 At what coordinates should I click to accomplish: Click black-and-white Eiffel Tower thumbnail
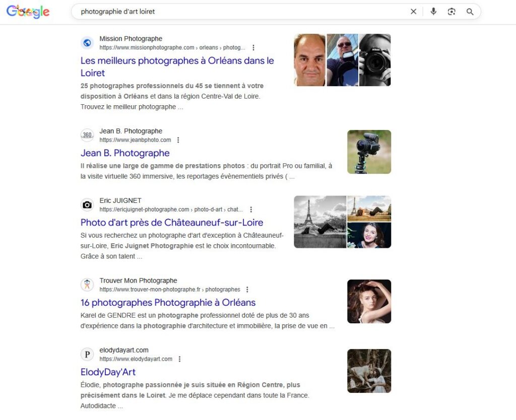click(320, 222)
